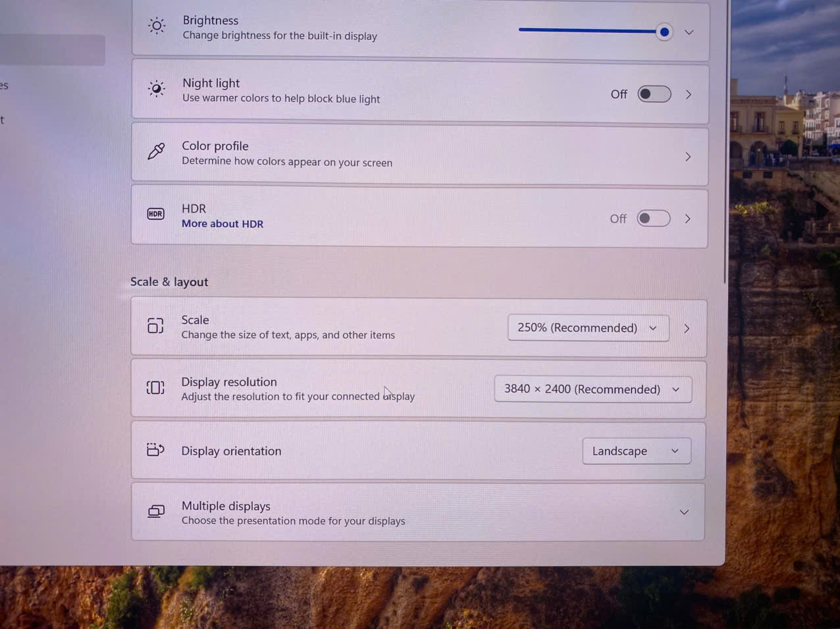The image size is (840, 629).
Task: Click the Night light icon
Action: point(156,89)
